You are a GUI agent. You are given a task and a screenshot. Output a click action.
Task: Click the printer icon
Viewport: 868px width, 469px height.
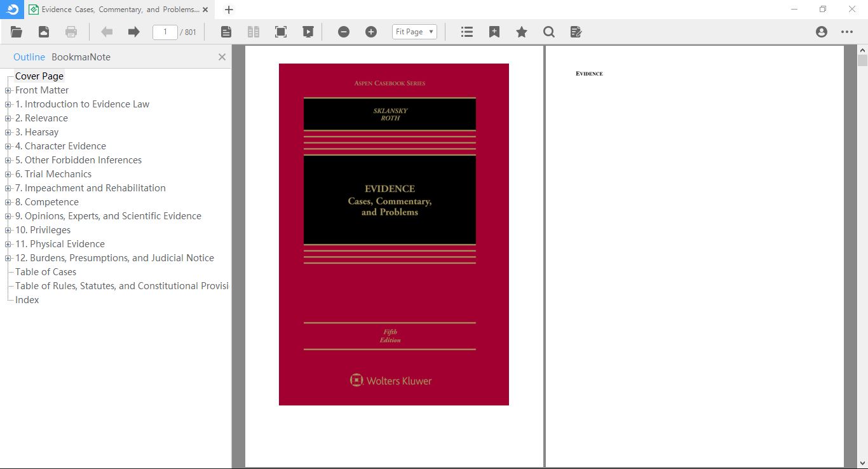pyautogui.click(x=71, y=32)
